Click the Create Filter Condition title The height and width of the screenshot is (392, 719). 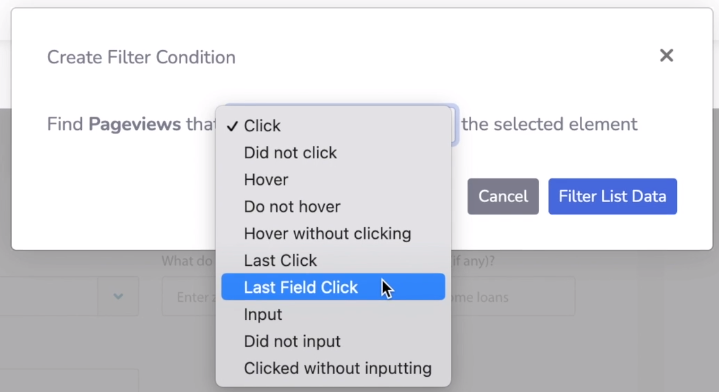(x=141, y=57)
